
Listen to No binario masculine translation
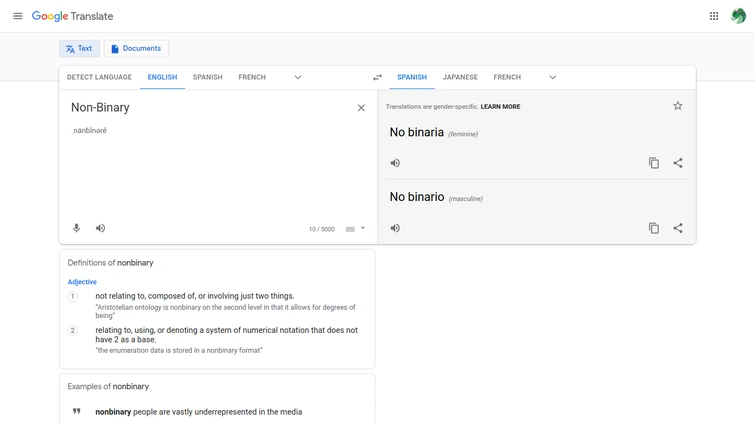tap(395, 228)
